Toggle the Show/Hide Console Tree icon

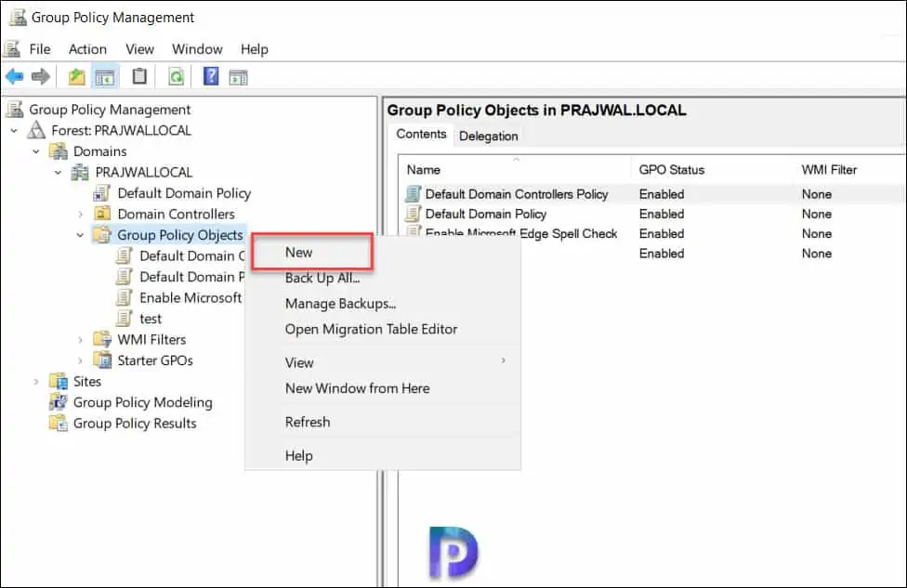pos(105,77)
